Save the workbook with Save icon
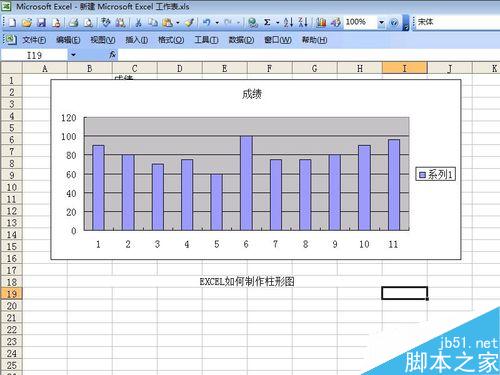The height and width of the screenshot is (375, 500). [x=41, y=23]
